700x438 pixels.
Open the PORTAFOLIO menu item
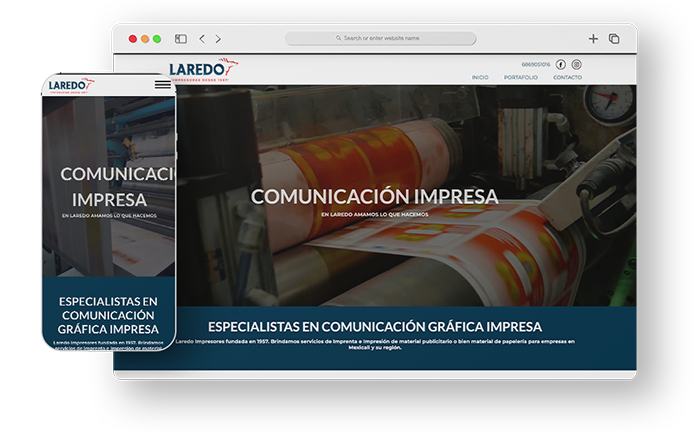520,77
